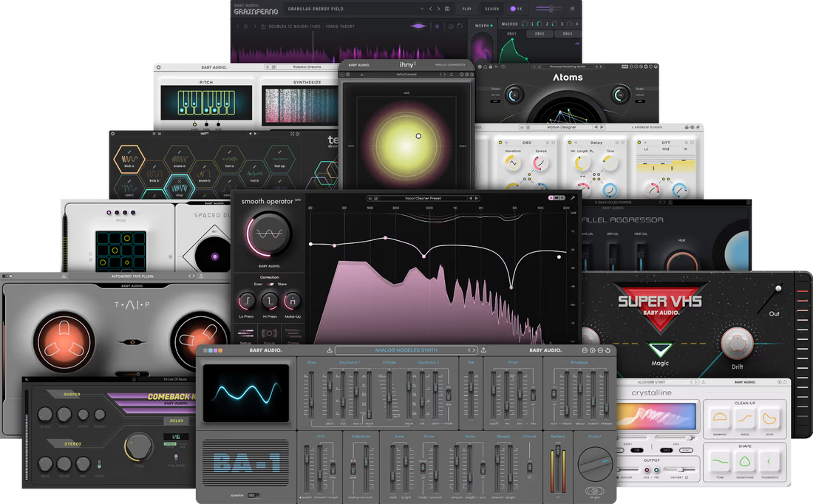This screenshot has width=813, height=504.
Task: Open the BA-1 Analog Modeled Synth preset name
Action: (x=406, y=350)
